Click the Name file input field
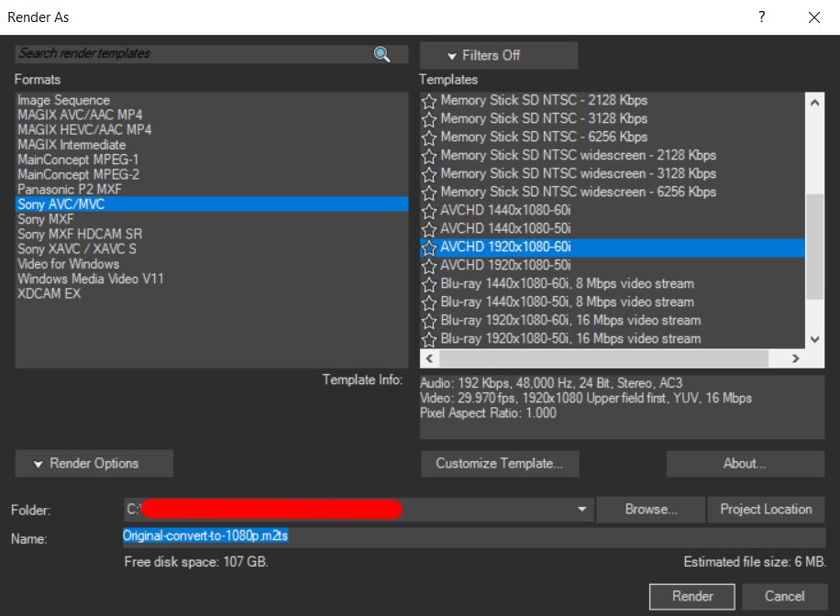This screenshot has height=616, width=840. point(474,537)
